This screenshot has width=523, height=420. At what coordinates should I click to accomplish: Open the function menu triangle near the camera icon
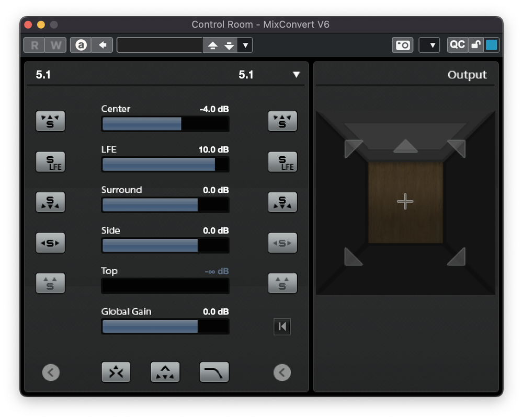pos(429,45)
